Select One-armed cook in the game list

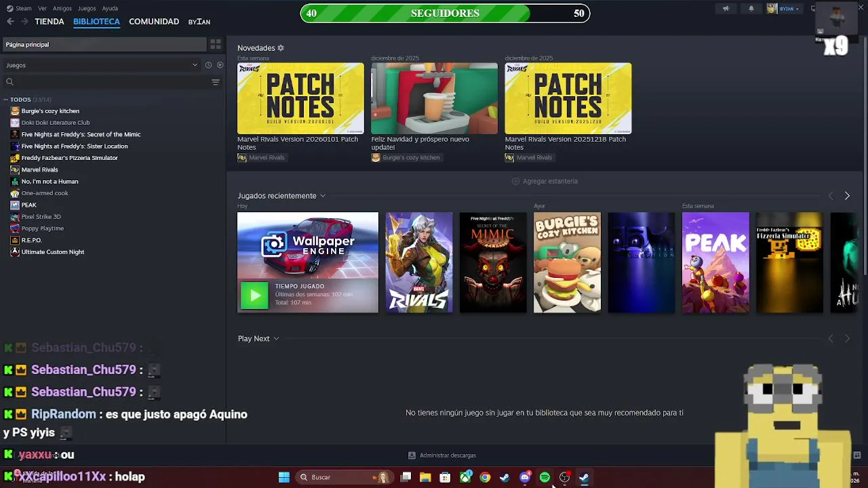tap(45, 193)
